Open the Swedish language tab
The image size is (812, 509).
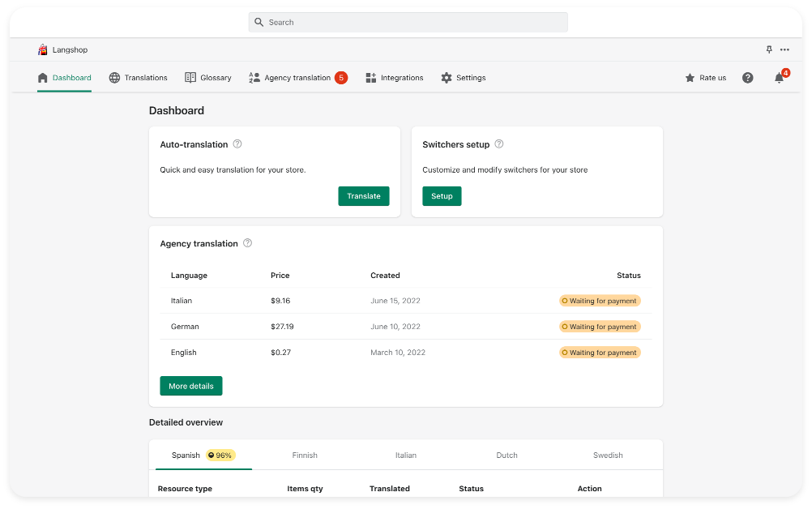pos(608,456)
